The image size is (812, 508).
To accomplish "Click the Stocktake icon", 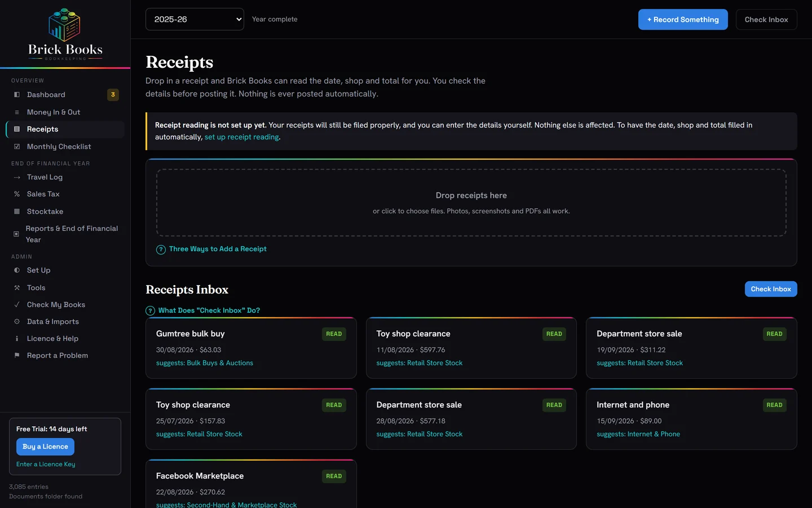I will tap(17, 212).
